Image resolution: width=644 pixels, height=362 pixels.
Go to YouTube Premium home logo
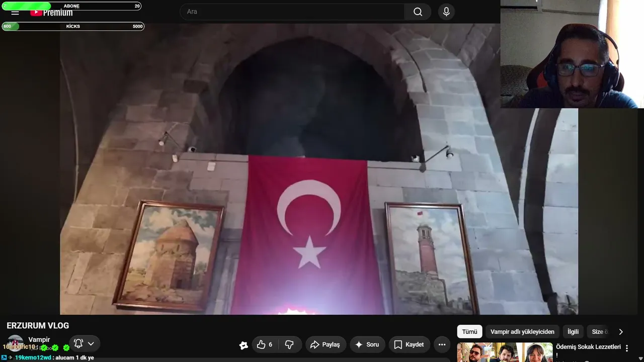tap(51, 13)
